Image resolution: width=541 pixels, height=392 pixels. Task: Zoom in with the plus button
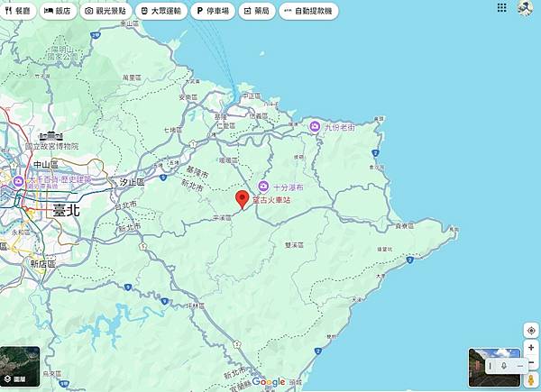click(531, 348)
